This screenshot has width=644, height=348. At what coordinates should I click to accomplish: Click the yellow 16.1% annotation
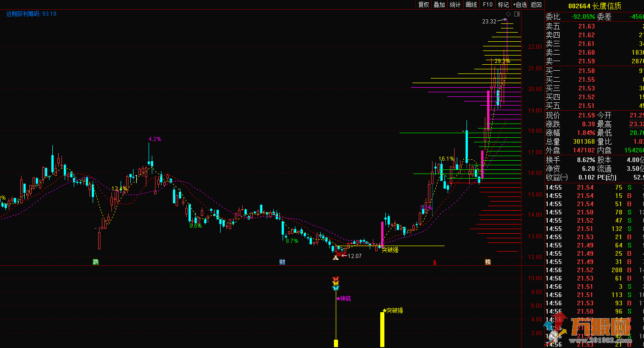(x=446, y=159)
